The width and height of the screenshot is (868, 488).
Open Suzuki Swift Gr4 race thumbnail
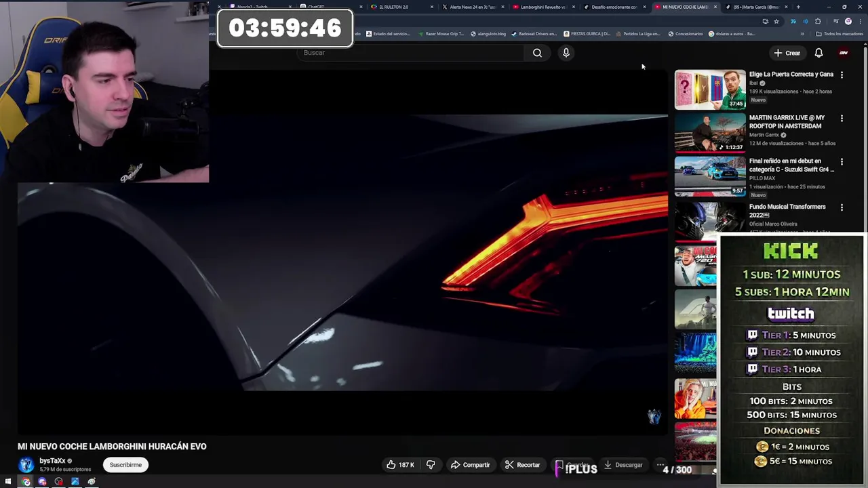tap(710, 176)
